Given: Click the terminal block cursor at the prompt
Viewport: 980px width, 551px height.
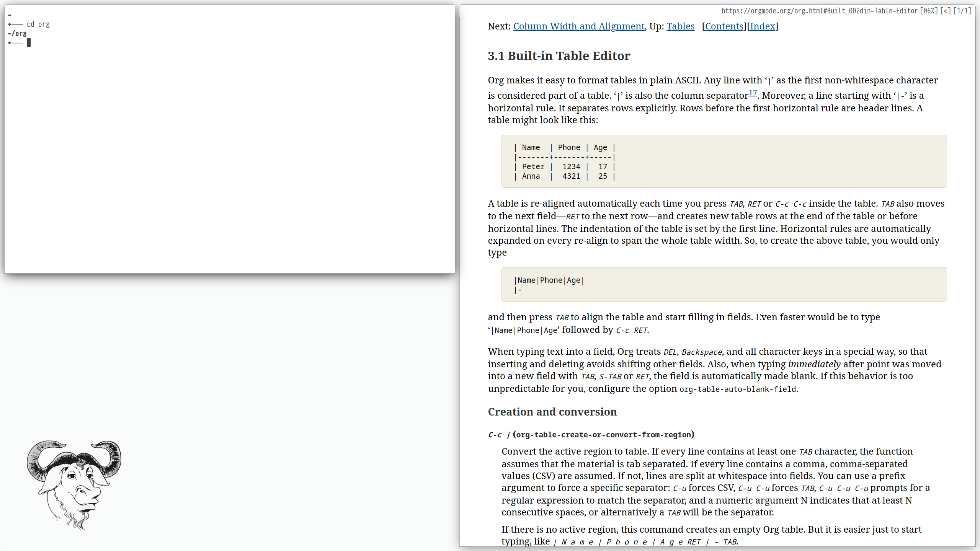Looking at the screenshot, I should click(x=29, y=43).
